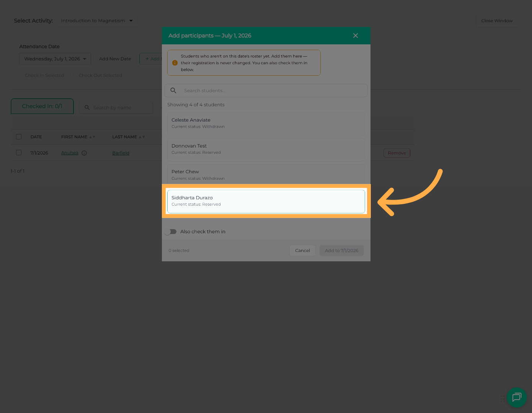
Task: Click Showing 4 of 4 students text
Action: coord(196,105)
